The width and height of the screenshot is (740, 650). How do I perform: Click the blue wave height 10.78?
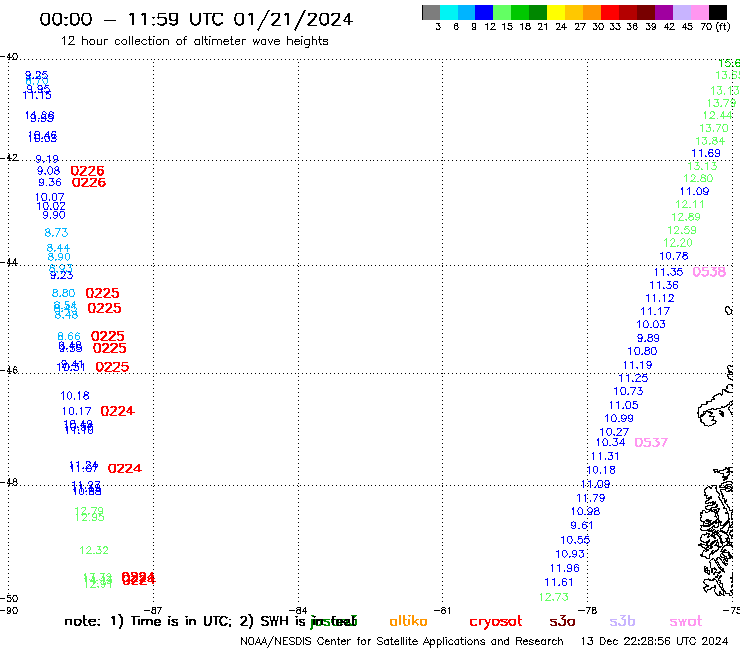674,256
